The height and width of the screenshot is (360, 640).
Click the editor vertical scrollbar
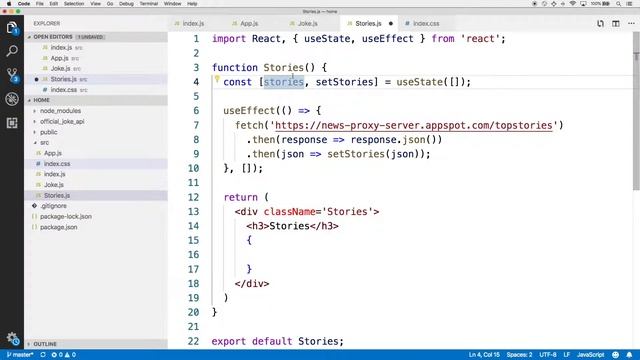click(636, 111)
